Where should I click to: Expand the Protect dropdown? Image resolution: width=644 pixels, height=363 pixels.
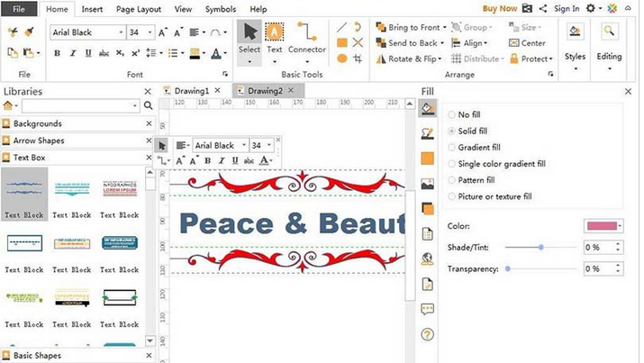550,59
